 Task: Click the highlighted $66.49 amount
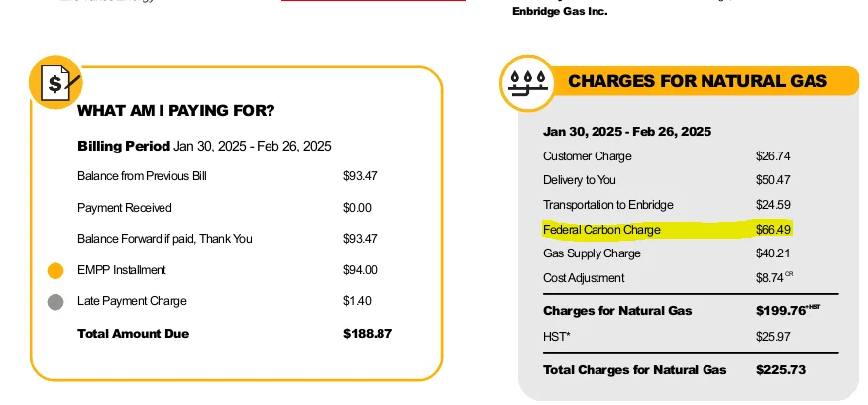pyautogui.click(x=774, y=230)
